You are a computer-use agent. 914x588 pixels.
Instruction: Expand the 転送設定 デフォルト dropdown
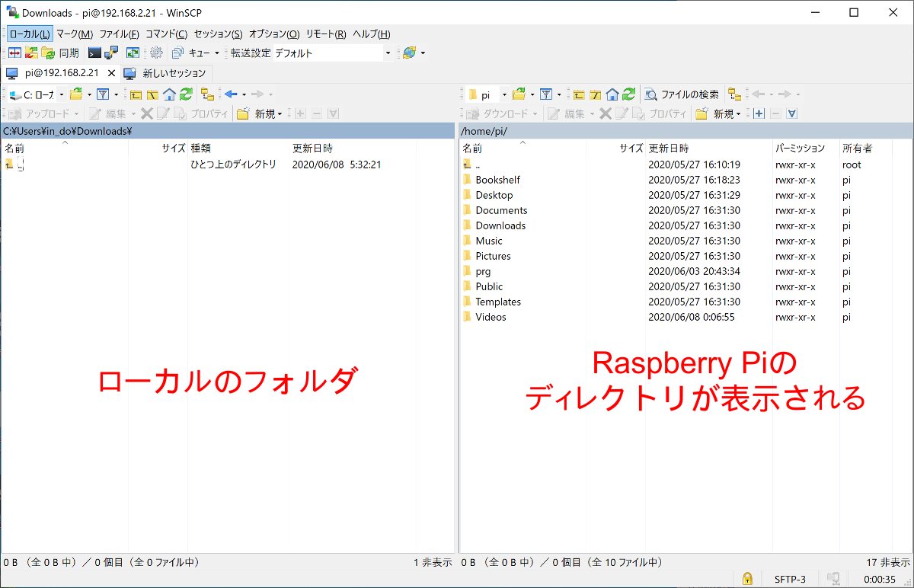pos(388,53)
